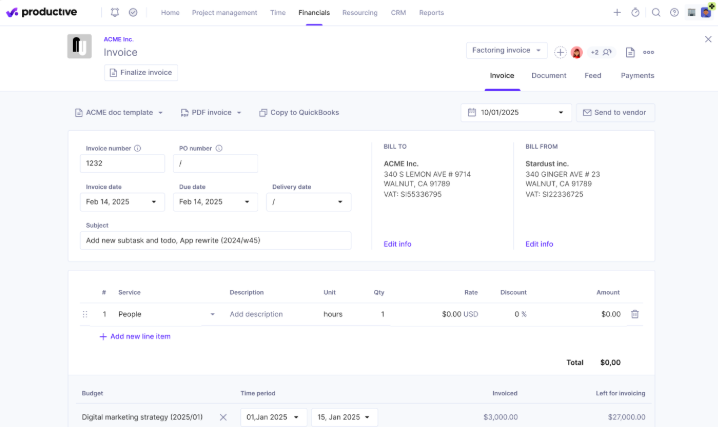
Task: Click the ACME company logo thumbnail
Action: coord(79,46)
